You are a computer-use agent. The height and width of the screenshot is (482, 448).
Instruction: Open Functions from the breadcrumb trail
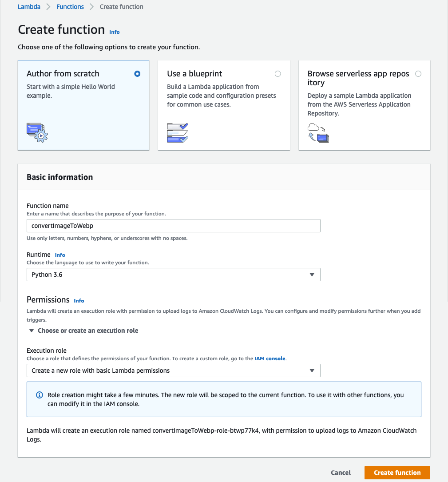click(70, 6)
